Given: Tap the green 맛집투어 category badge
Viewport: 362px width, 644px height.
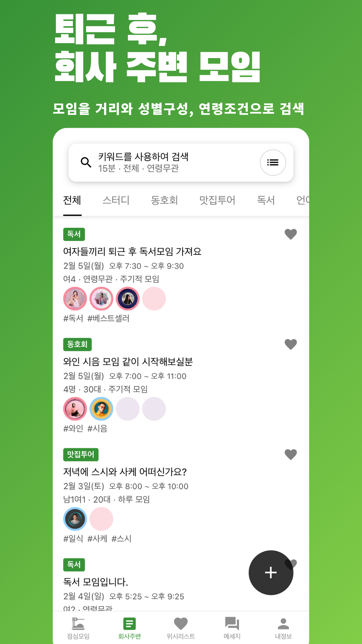Looking at the screenshot, I should tap(81, 454).
